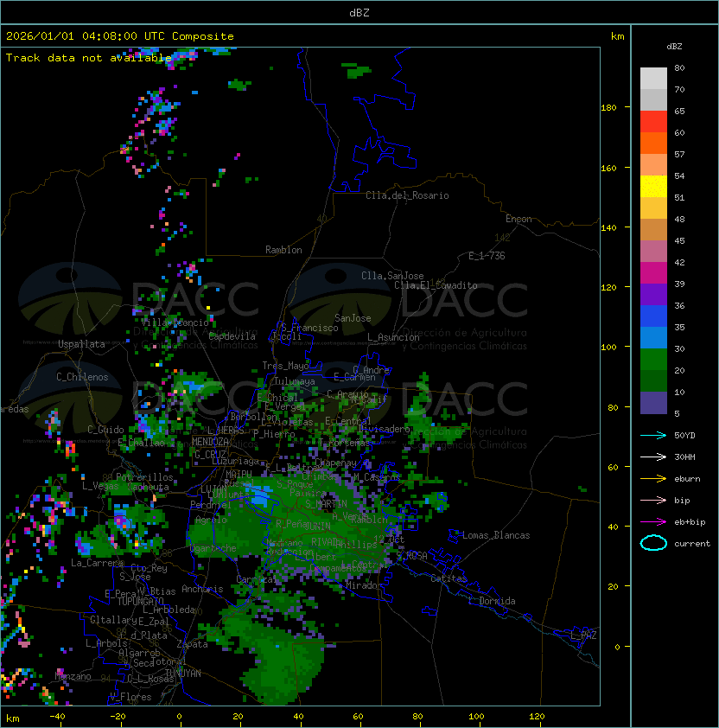
Task: Click the 'km' unit label at bottom left
Action: (x=13, y=718)
